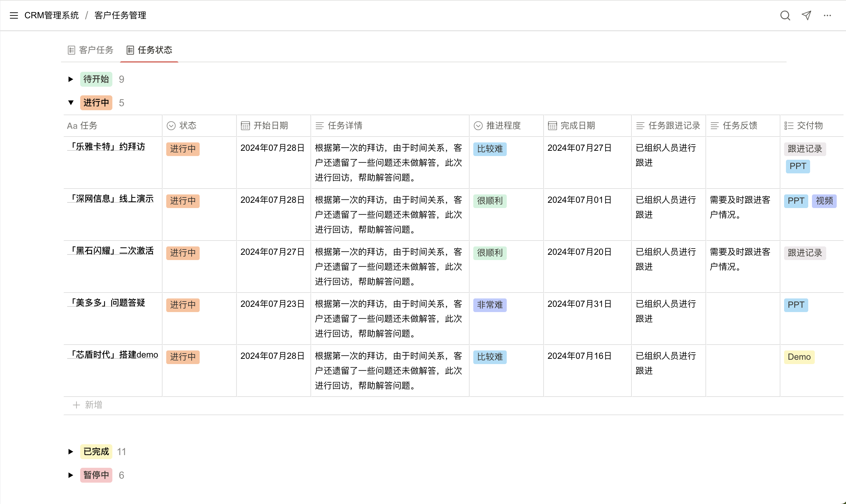Open the 「芯盾时代」搭建demo task

pos(113,354)
